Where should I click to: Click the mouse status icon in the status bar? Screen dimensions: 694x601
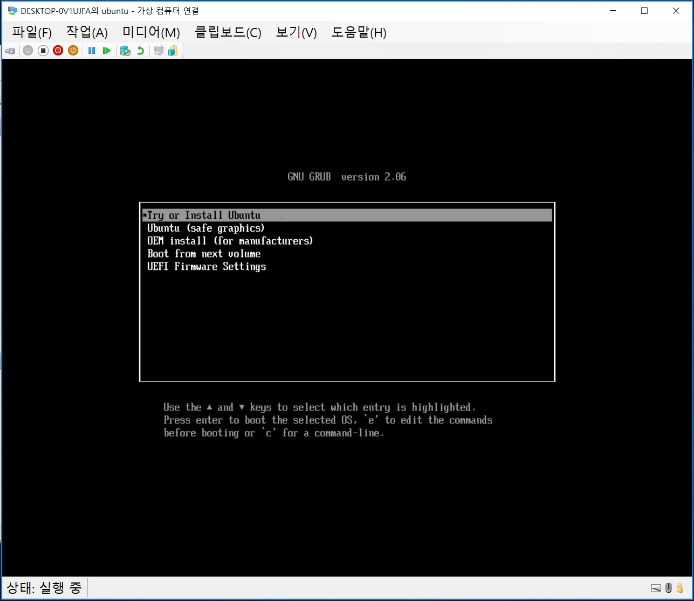pos(668,588)
